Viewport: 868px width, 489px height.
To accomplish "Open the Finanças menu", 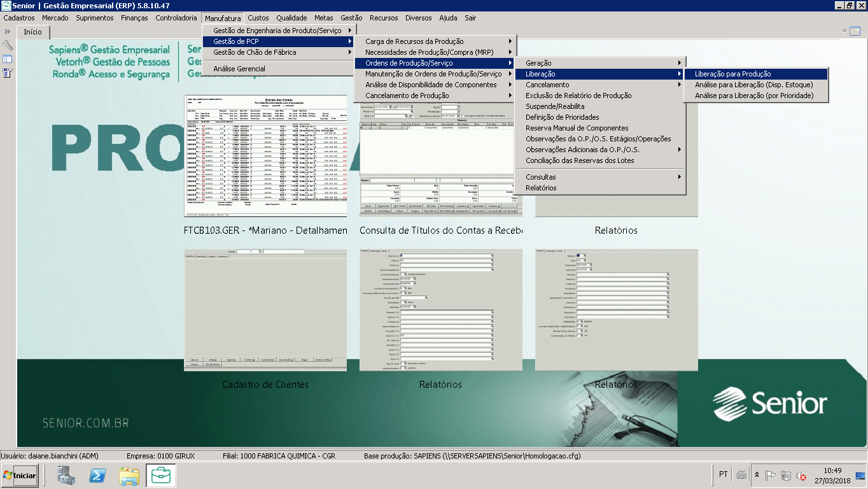I will click(134, 18).
